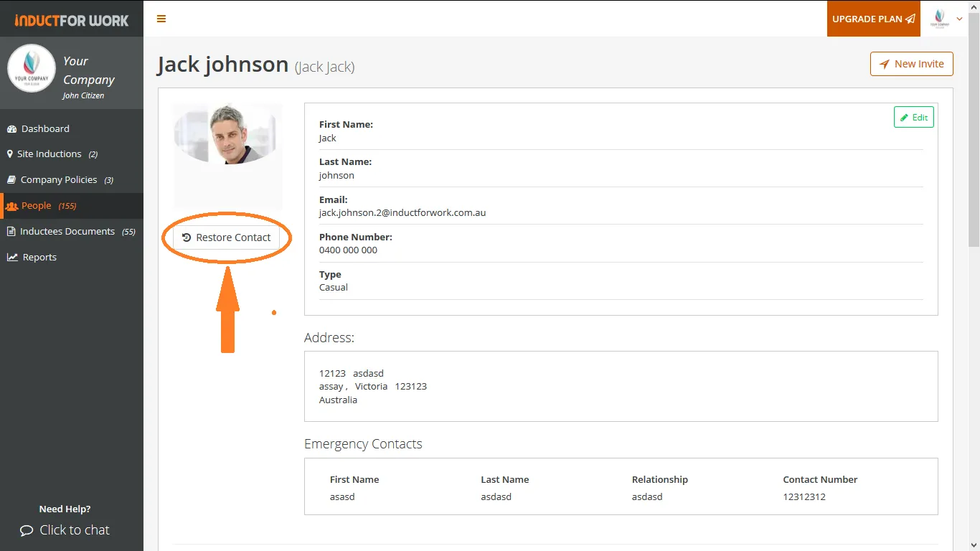980x551 pixels.
Task: Click the Edit button for profile details
Action: tap(914, 118)
